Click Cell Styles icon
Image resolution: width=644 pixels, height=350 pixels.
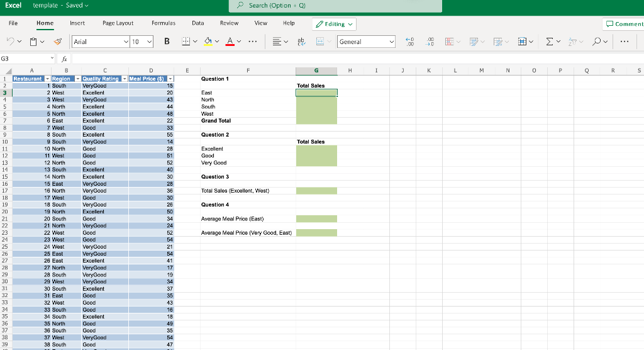(498, 42)
